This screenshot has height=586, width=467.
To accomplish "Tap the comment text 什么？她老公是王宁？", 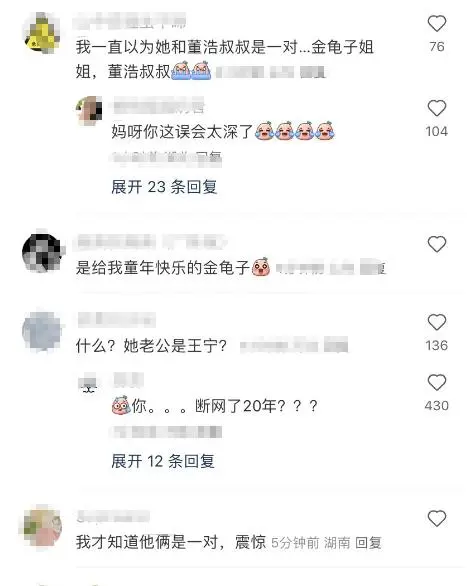I will tap(151, 346).
